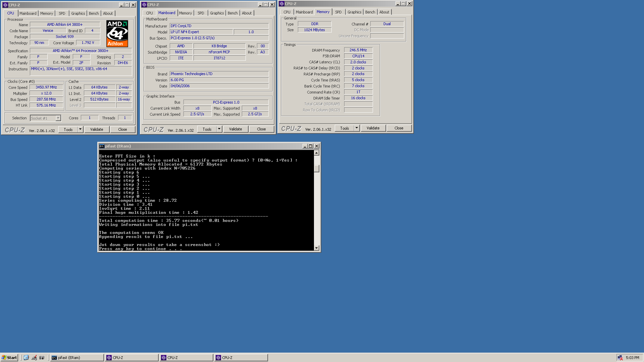This screenshot has width=644, height=362.
Task: Click Tools button in the right CPU-Z window
Action: point(344,128)
